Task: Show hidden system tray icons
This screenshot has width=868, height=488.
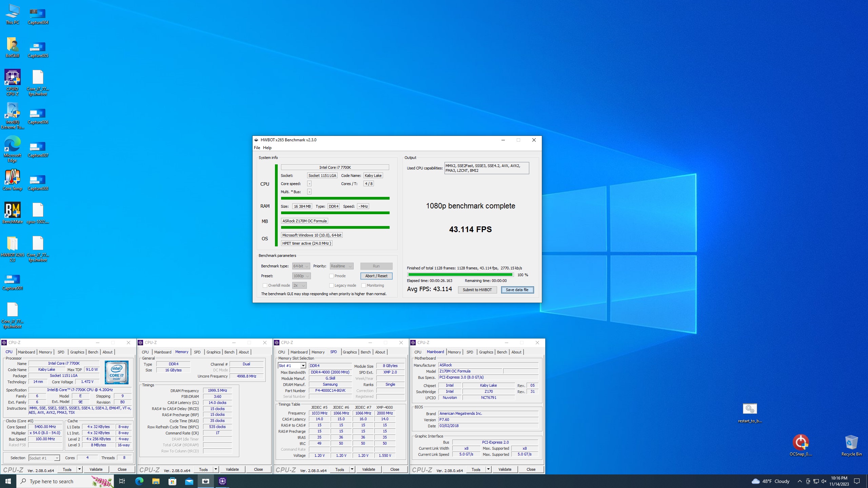Action: click(800, 481)
